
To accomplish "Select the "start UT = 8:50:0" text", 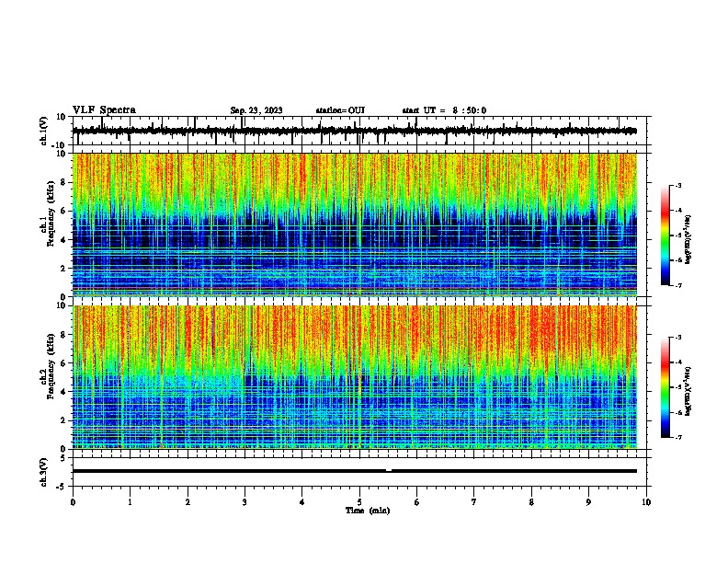I will [x=444, y=110].
